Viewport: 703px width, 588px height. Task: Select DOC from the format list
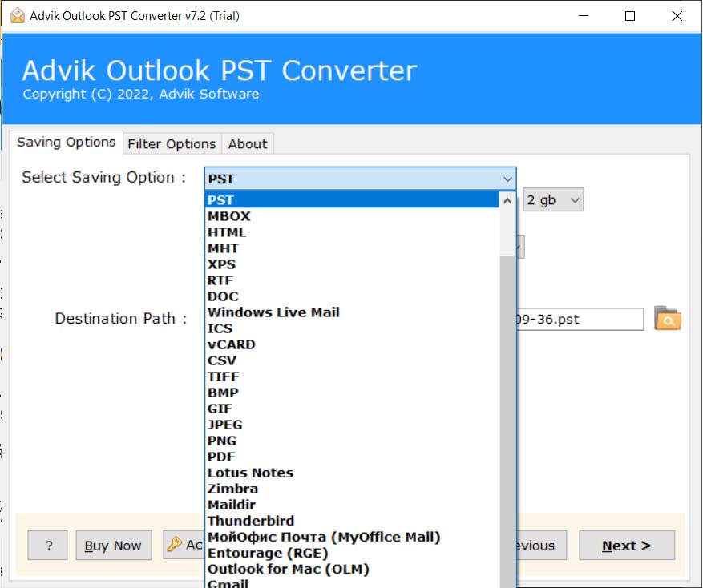pyautogui.click(x=352, y=296)
